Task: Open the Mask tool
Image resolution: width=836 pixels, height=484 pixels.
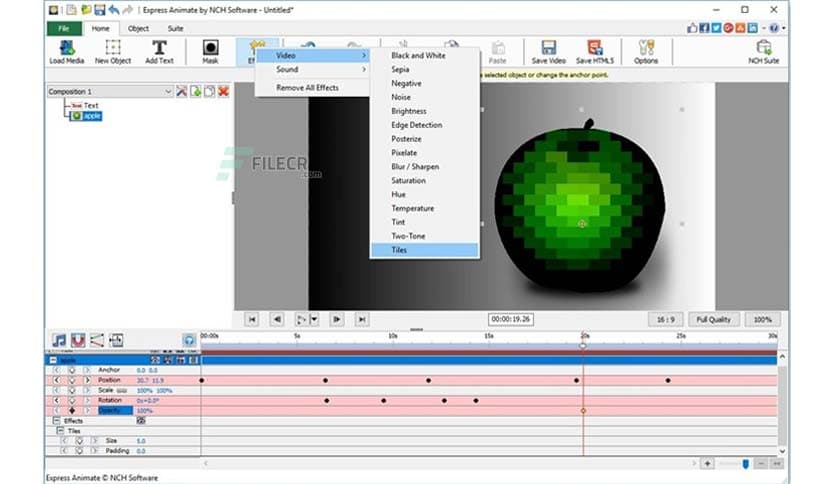Action: [210, 52]
